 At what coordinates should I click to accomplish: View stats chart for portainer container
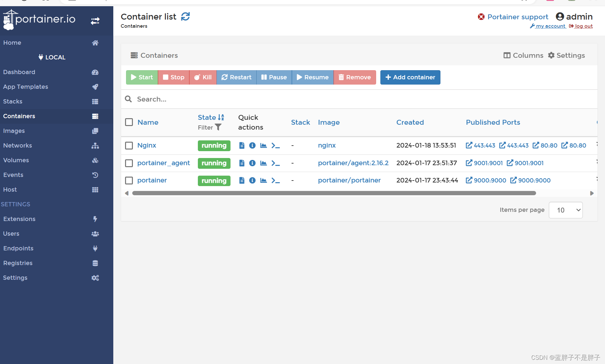point(263,180)
